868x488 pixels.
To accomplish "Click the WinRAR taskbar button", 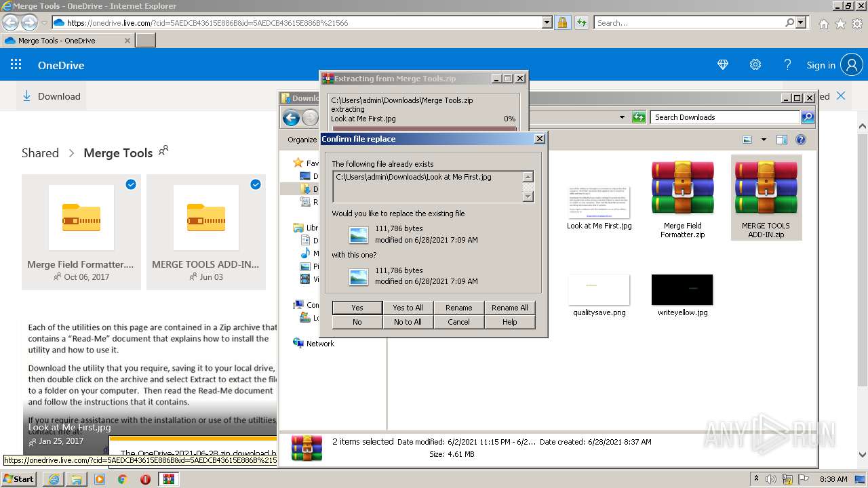I will tap(168, 479).
